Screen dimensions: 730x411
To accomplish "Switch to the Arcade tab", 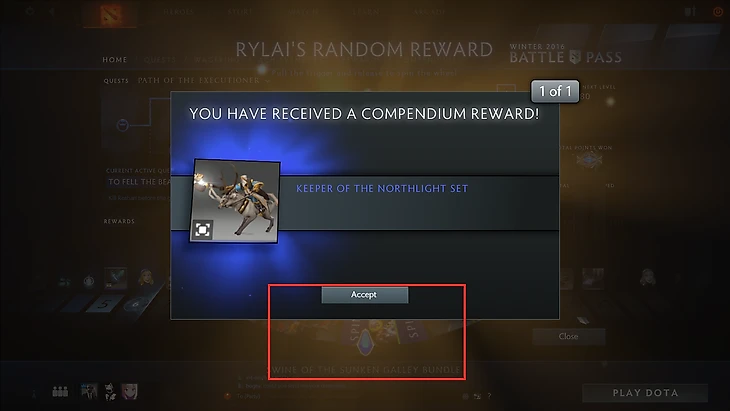I will tap(430, 12).
